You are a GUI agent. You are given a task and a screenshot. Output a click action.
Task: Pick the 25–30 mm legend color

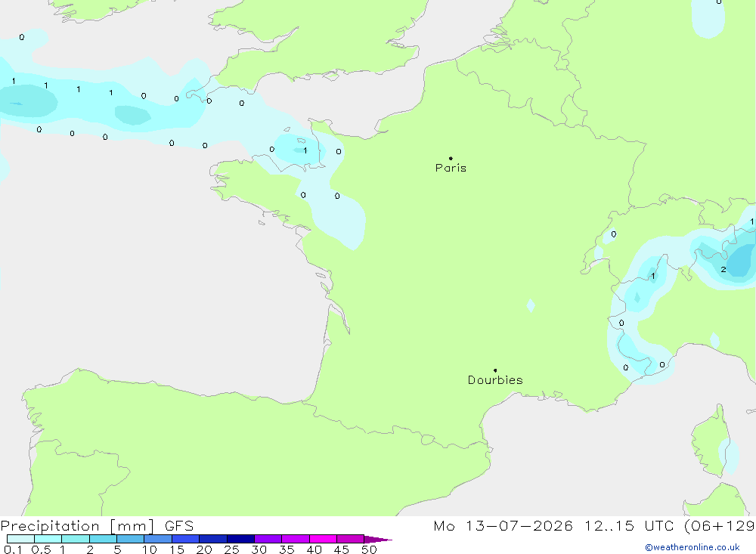240,539
